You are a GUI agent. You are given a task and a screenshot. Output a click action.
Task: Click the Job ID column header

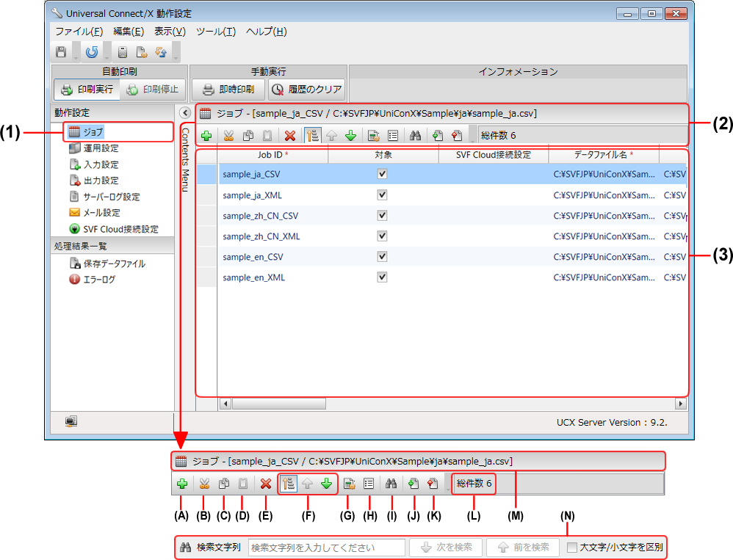click(273, 155)
